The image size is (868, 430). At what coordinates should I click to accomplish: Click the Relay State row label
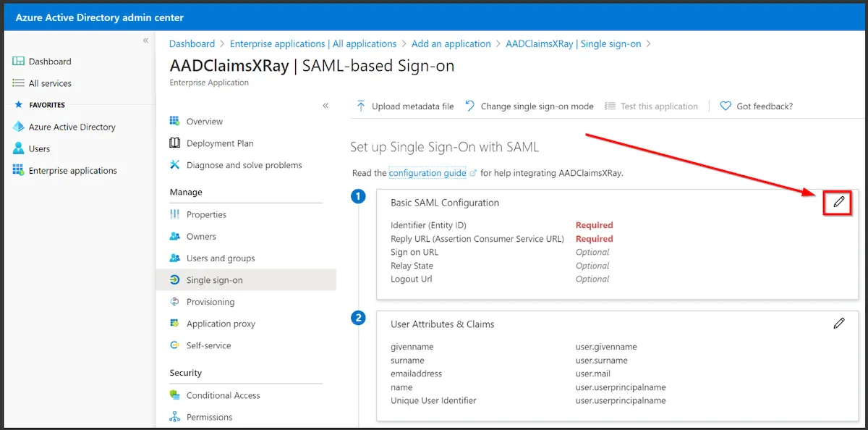point(412,266)
